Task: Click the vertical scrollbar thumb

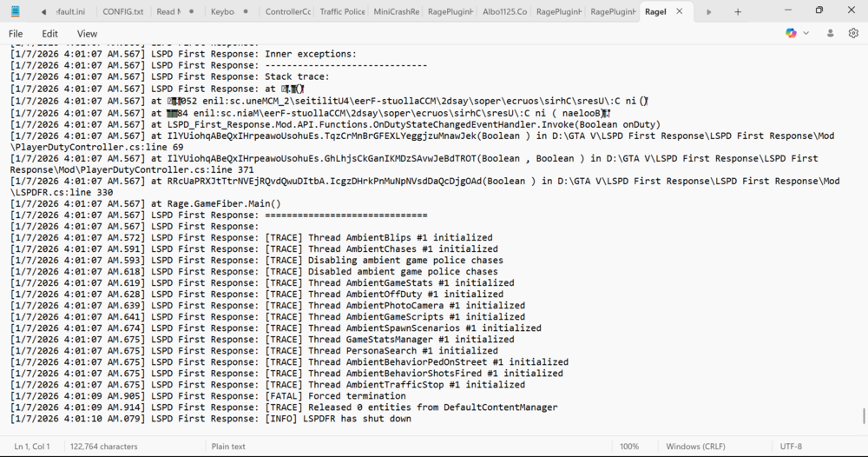Action: pyautogui.click(x=865, y=416)
